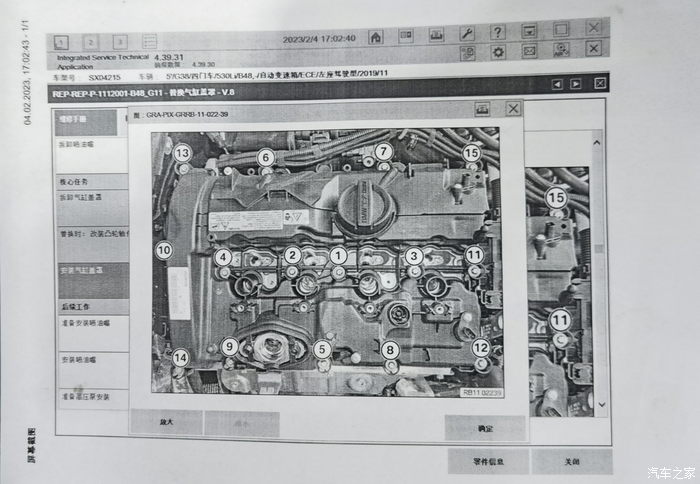Viewport: 700px width, 484px height.
Task: Select 安装喷油嘴 step in sidebar
Action: pos(94,370)
